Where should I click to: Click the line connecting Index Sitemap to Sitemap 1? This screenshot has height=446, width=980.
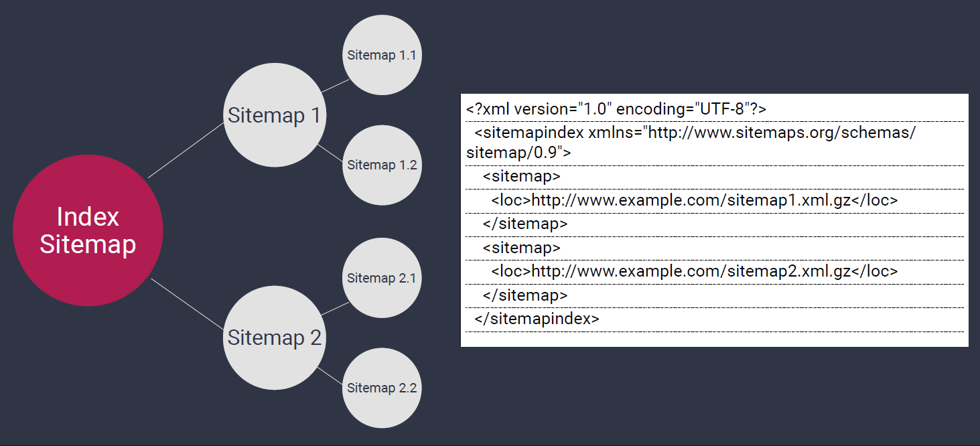[x=186, y=151]
